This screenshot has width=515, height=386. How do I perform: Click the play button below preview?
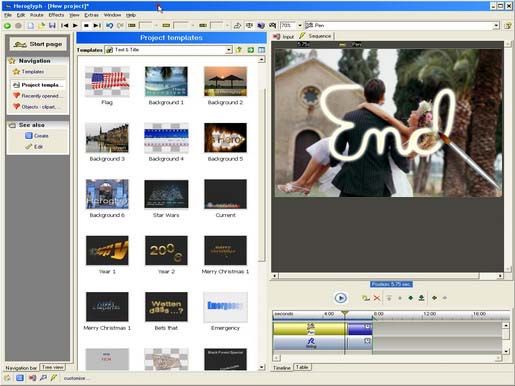pos(340,298)
